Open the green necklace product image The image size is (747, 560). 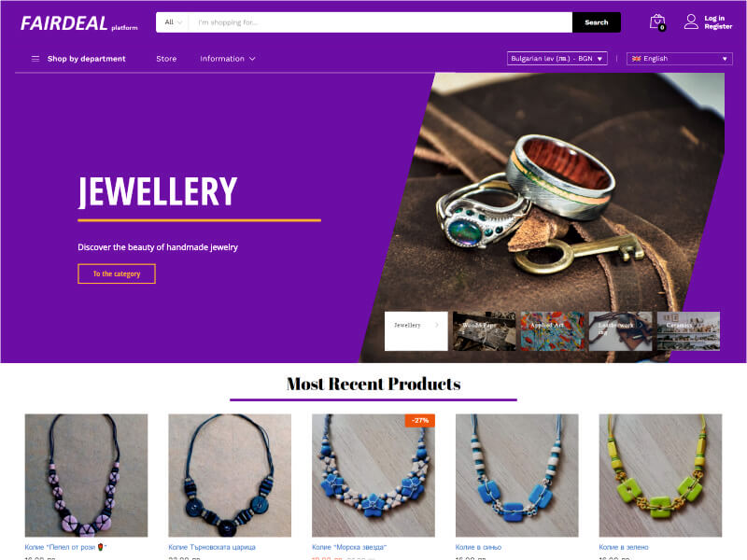[x=660, y=475]
